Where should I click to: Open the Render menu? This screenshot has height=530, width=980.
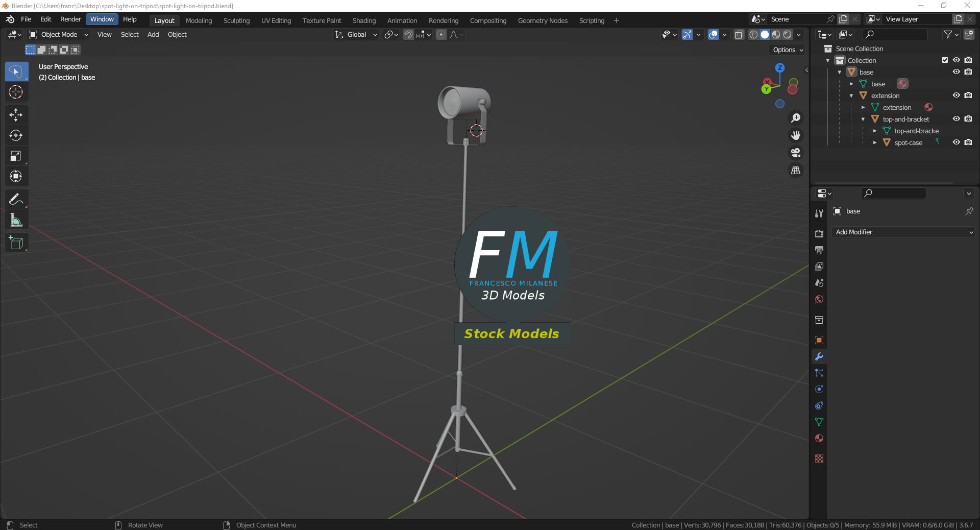click(x=70, y=19)
